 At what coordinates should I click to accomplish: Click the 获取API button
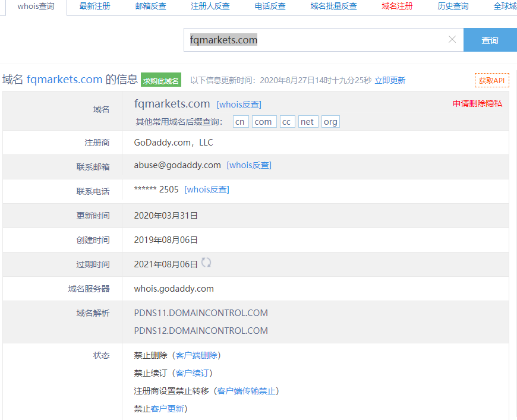click(x=491, y=81)
